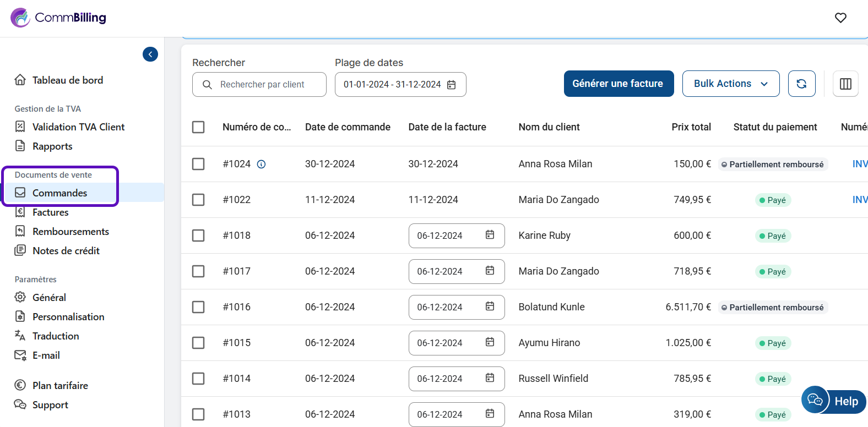Click the refresh orders icon button
Screen dimensions: 868x427
tap(801, 84)
